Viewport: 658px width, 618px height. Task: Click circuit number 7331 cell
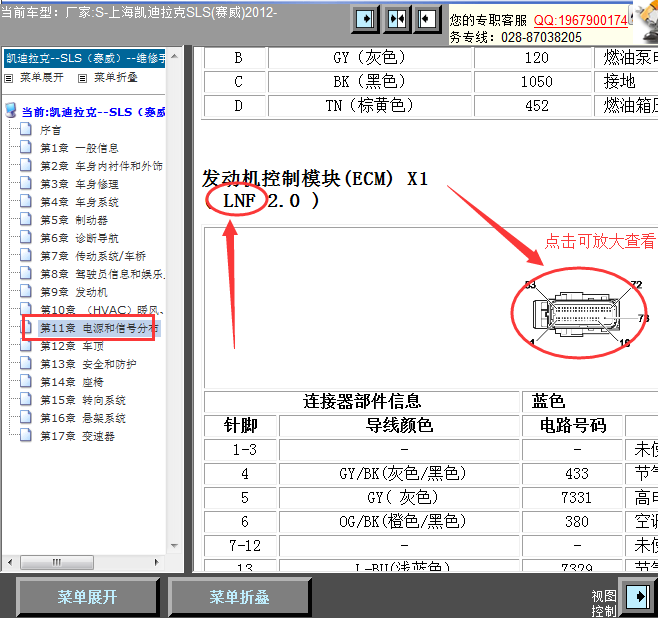click(572, 498)
